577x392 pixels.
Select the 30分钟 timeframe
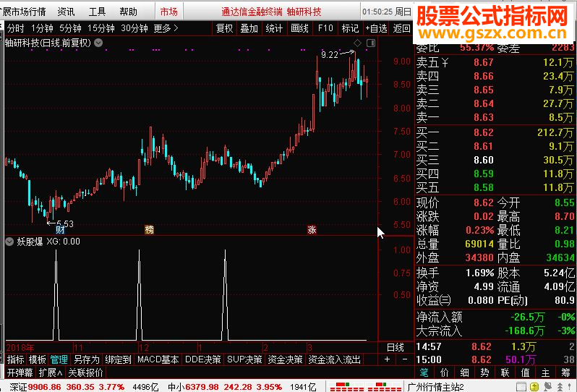click(x=134, y=28)
